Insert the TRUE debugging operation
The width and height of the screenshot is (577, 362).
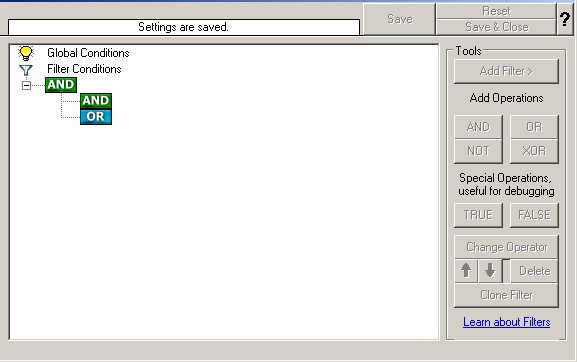478,215
